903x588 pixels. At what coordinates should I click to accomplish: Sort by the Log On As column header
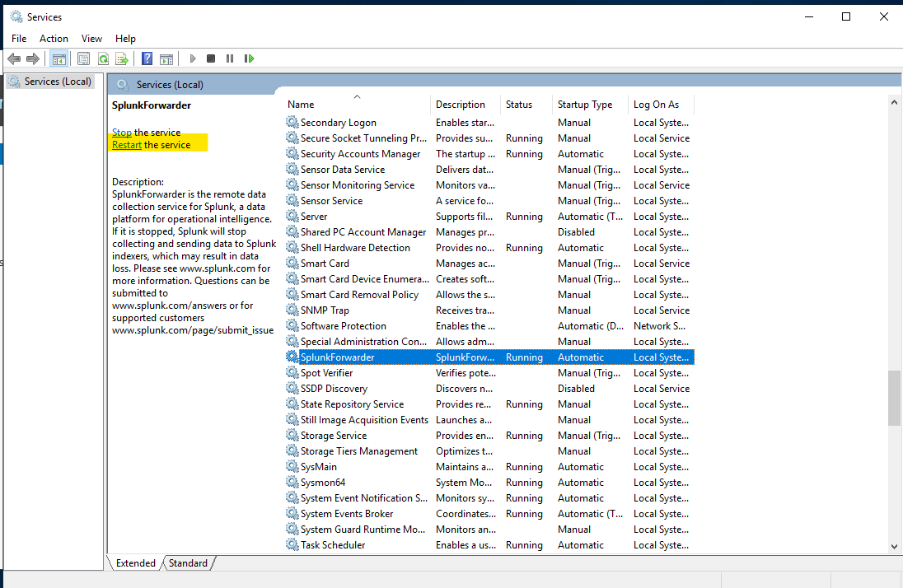pyautogui.click(x=661, y=105)
